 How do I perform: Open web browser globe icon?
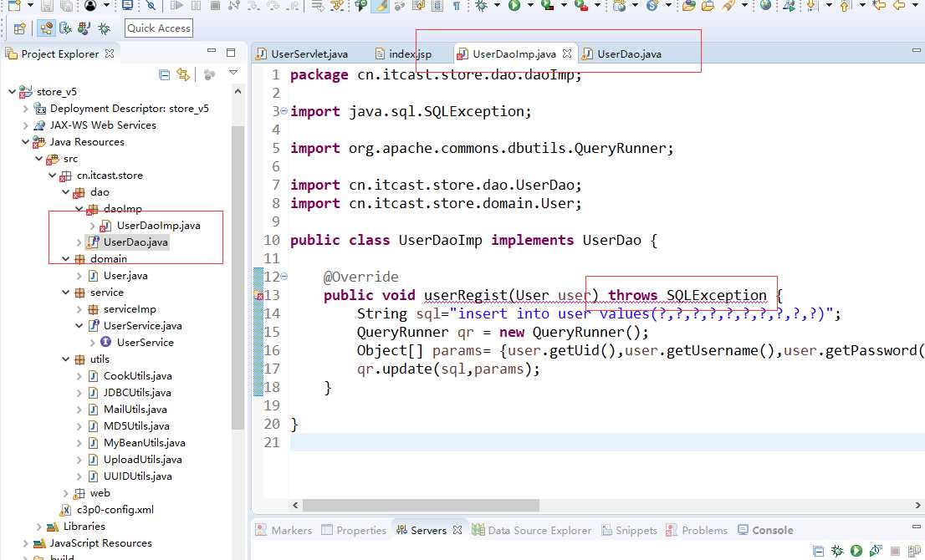coord(765,6)
